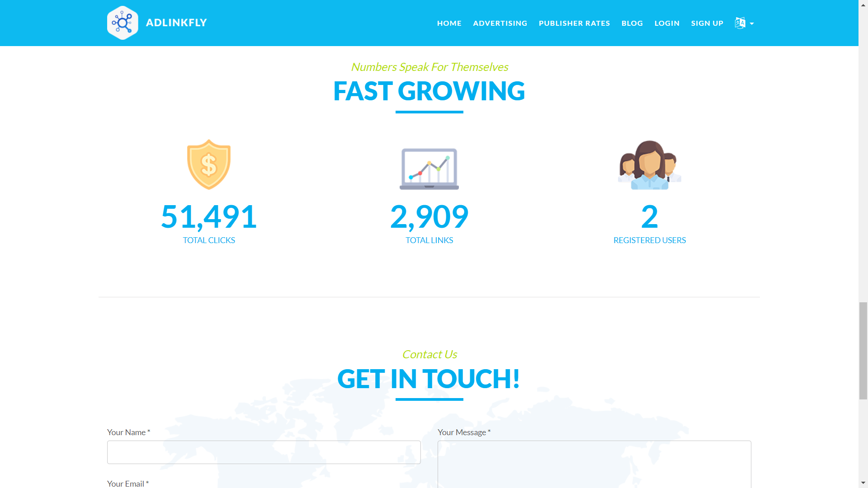This screenshot has height=488, width=868.
Task: Open the Login page
Action: click(667, 23)
